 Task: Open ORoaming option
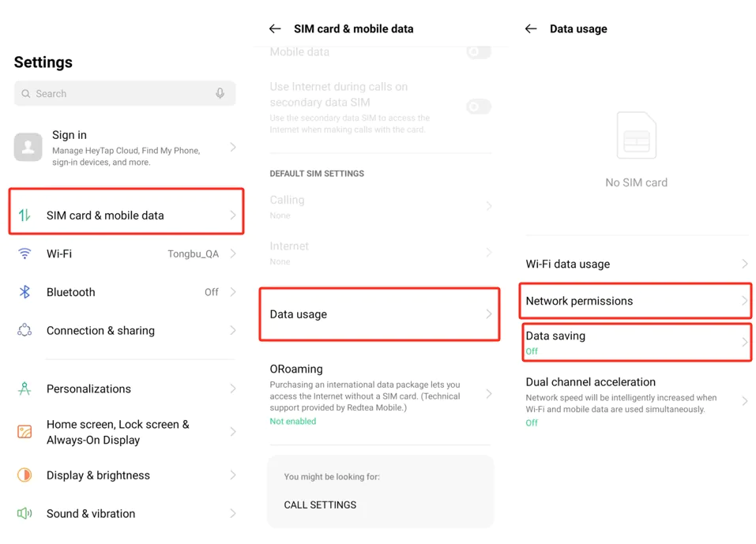tap(381, 394)
